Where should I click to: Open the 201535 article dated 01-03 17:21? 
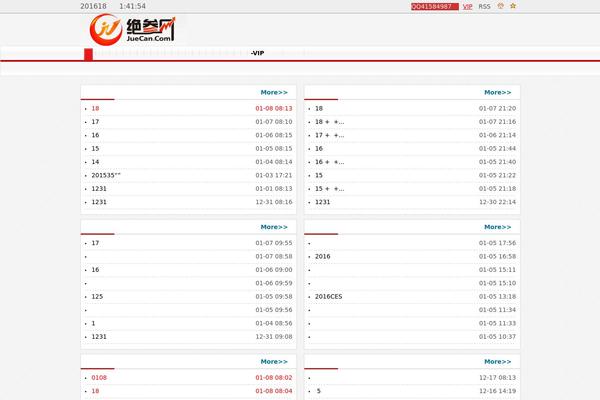coord(105,175)
